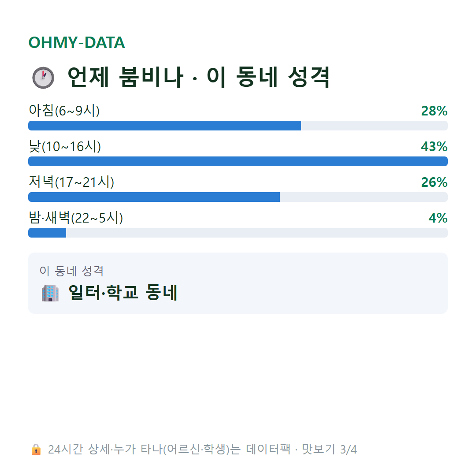Click the office building emoji icon
Screen dimensions: 476x476
50,293
